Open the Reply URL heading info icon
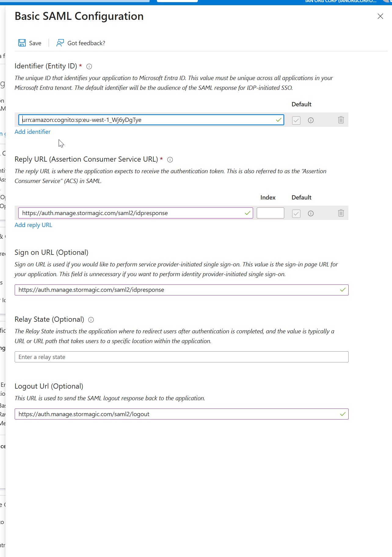392x557 pixels. click(170, 159)
